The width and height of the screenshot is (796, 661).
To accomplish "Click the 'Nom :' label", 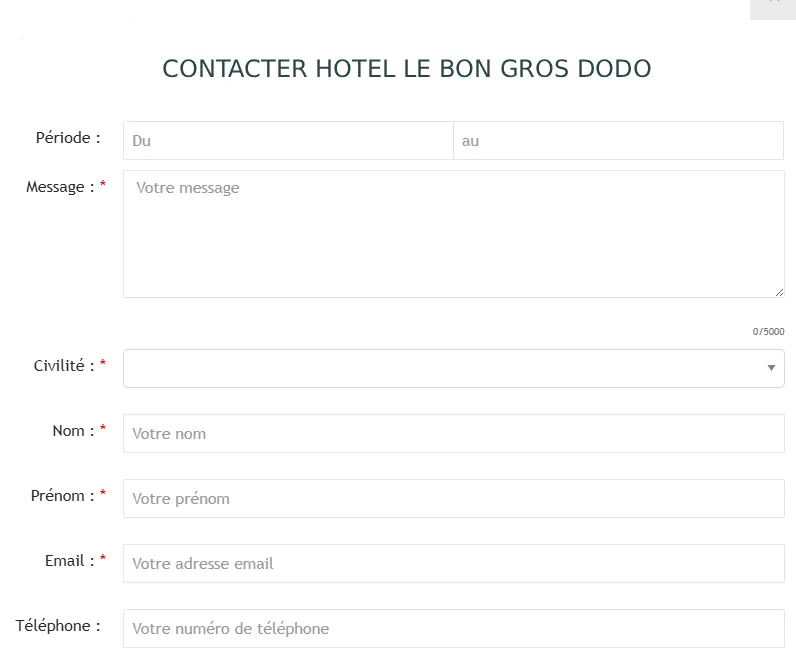I will 73,431.
